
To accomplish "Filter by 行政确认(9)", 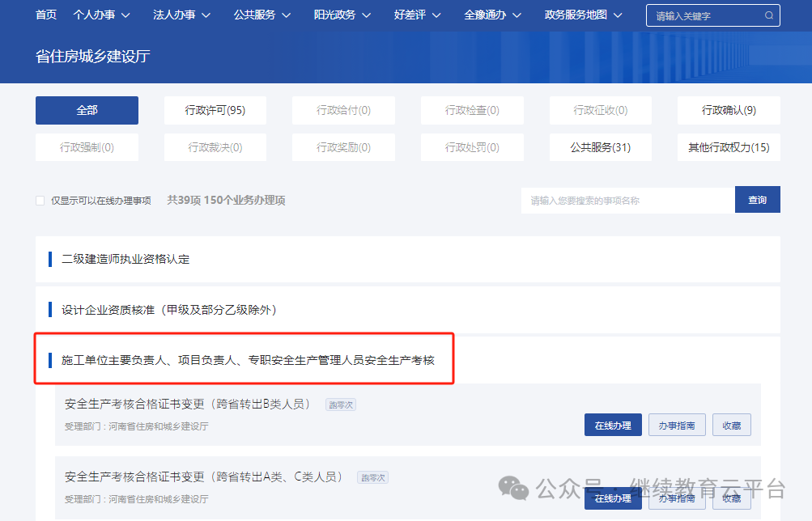I will (729, 110).
